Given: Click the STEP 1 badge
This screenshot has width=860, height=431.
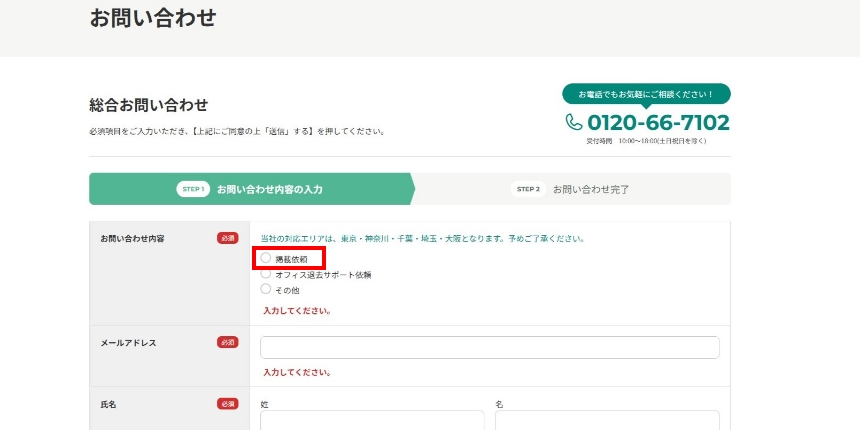Looking at the screenshot, I should click(x=192, y=189).
